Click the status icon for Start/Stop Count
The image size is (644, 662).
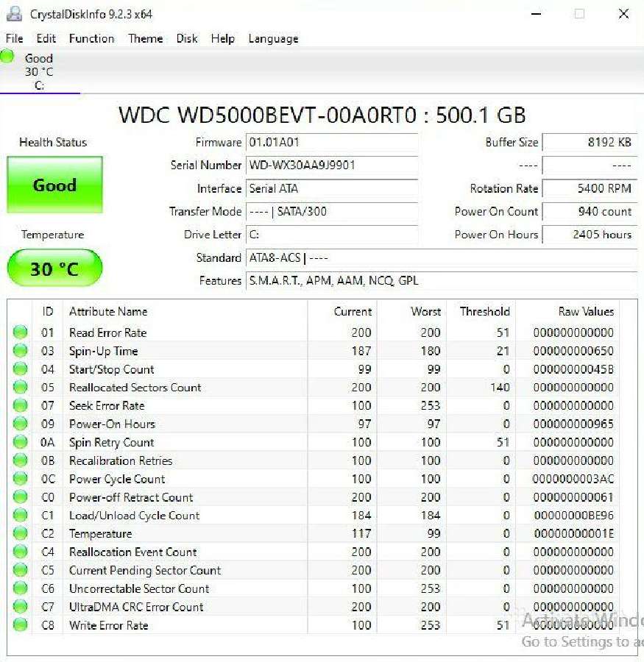click(x=21, y=369)
